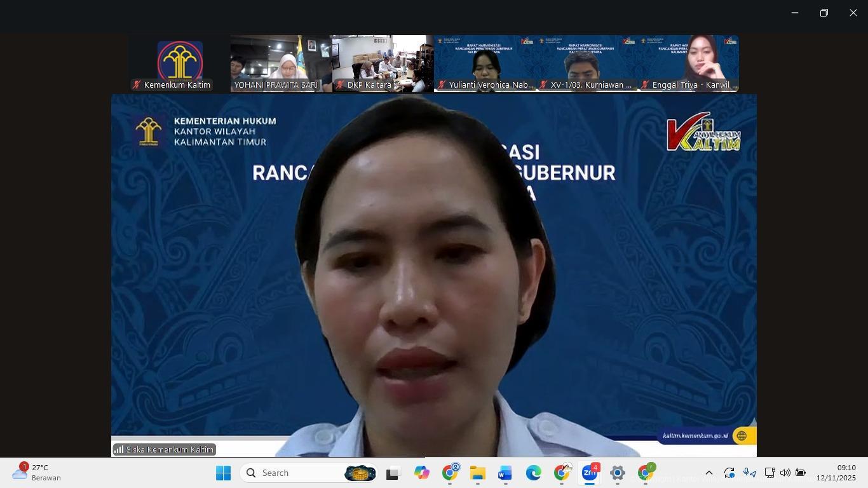Click the battery status icon

coord(801,473)
